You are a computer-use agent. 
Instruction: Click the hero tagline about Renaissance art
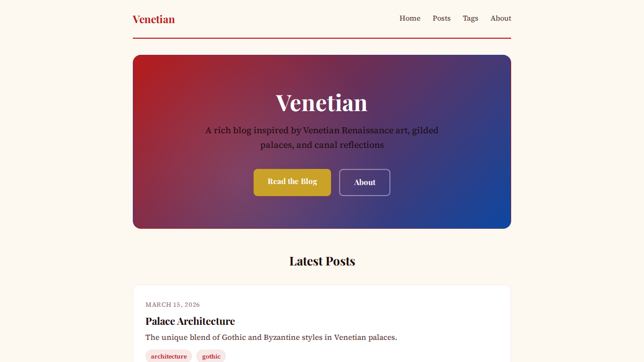click(x=321, y=137)
